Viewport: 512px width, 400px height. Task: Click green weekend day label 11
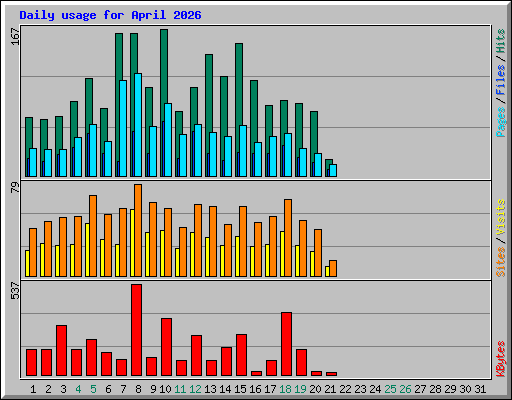[x=180, y=389]
